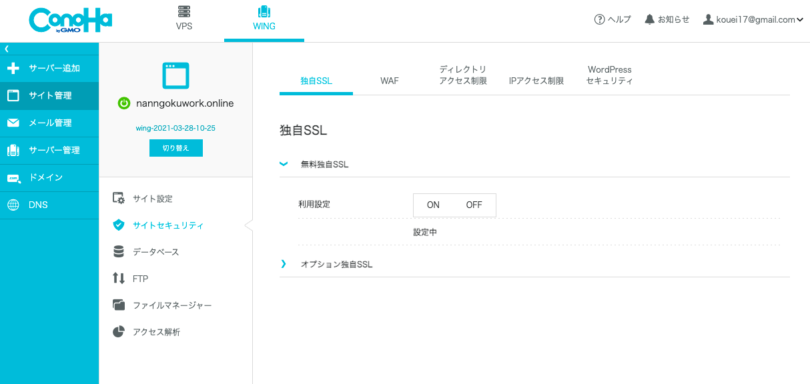The image size is (810, 384).
Task: Open the お知らせ link
Action: coord(674,20)
